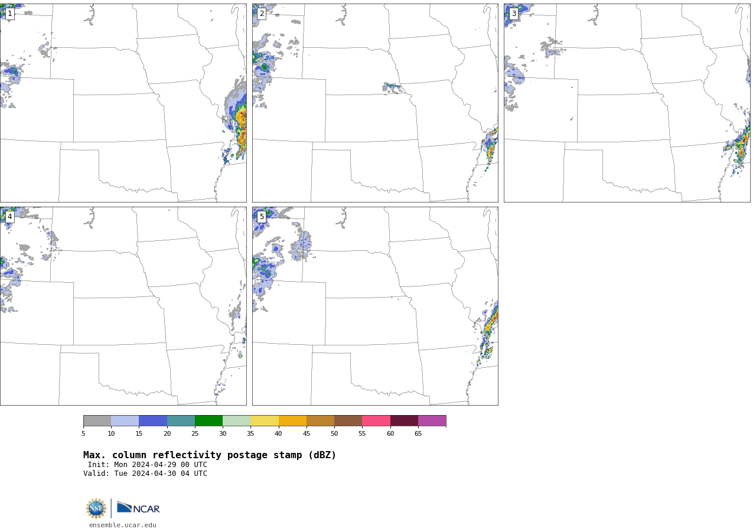
Task: Click the pale green 30-35 dBZ swatch
Action: (x=237, y=421)
